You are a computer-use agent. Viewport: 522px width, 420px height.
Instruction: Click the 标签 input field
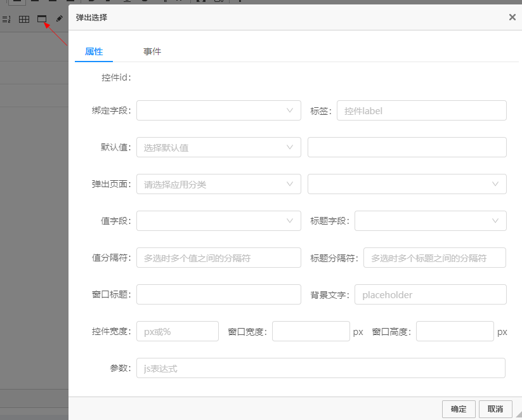(421, 110)
